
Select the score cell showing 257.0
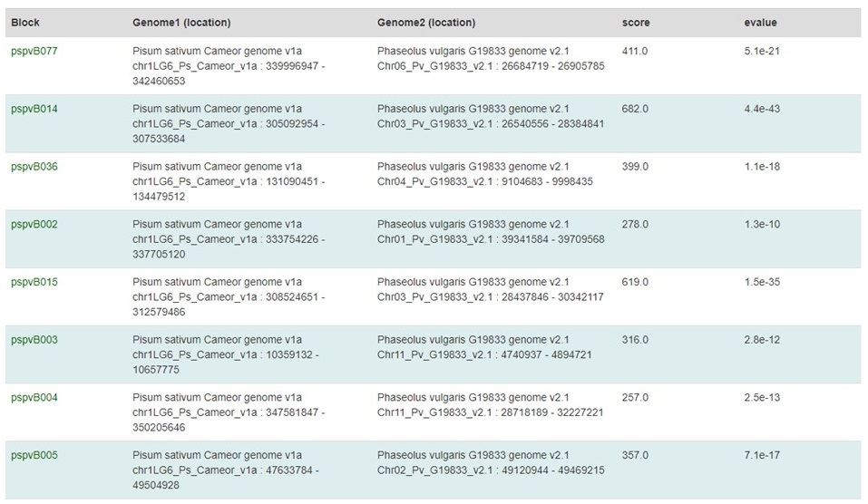pos(635,397)
